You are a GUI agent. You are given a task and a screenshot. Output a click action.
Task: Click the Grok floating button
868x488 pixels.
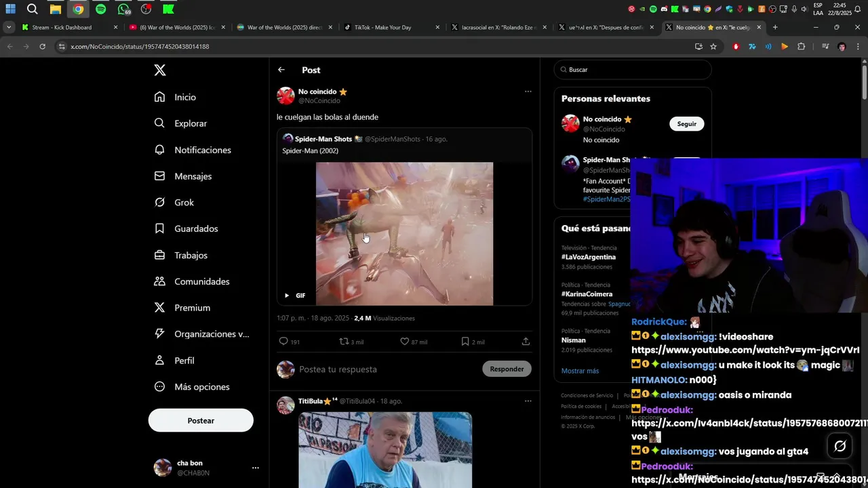pos(840,446)
